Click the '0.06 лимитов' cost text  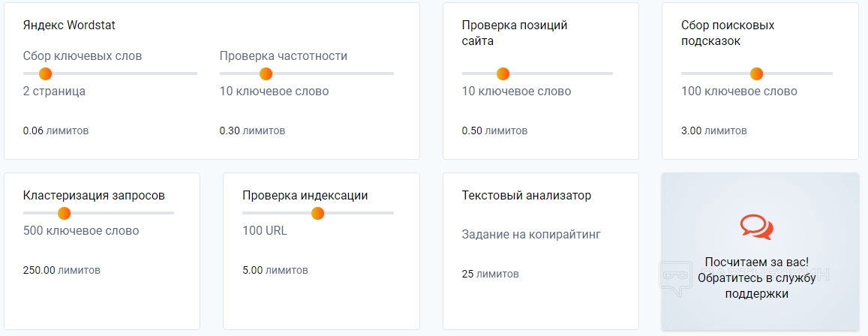pos(56,130)
